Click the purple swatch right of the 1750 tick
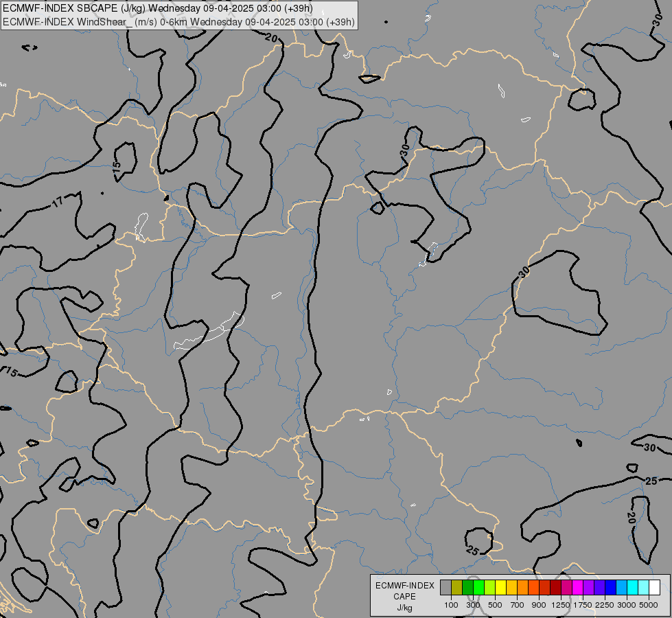Viewport: 672px width, 618px height. click(588, 588)
